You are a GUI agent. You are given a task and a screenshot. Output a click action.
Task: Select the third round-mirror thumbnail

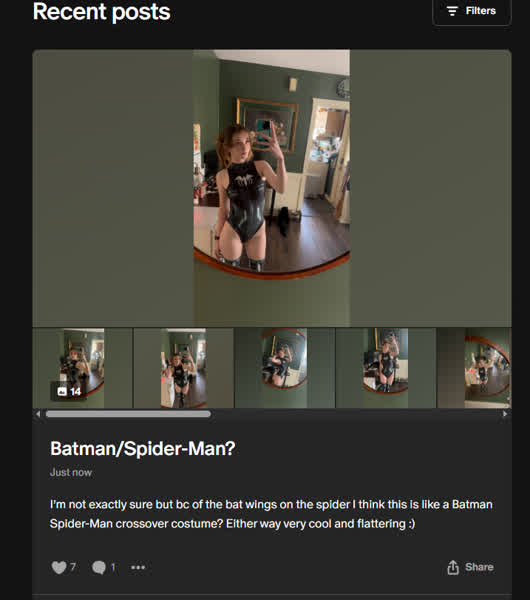(x=285, y=368)
